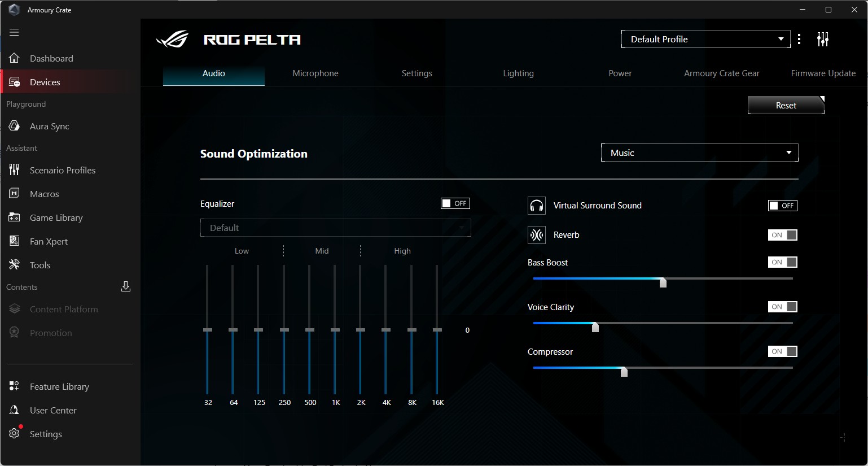The width and height of the screenshot is (868, 466).
Task: Click the User Center bell icon
Action: (x=15, y=410)
